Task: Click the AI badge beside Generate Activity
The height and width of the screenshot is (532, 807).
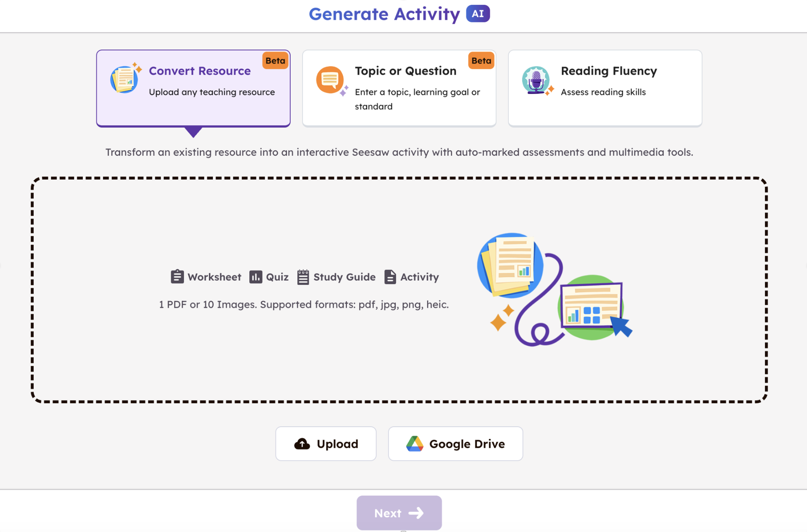Action: 478,14
